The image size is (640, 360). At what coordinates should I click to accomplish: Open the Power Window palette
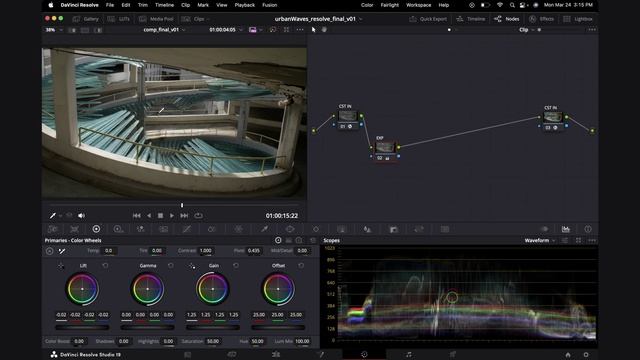290,229
